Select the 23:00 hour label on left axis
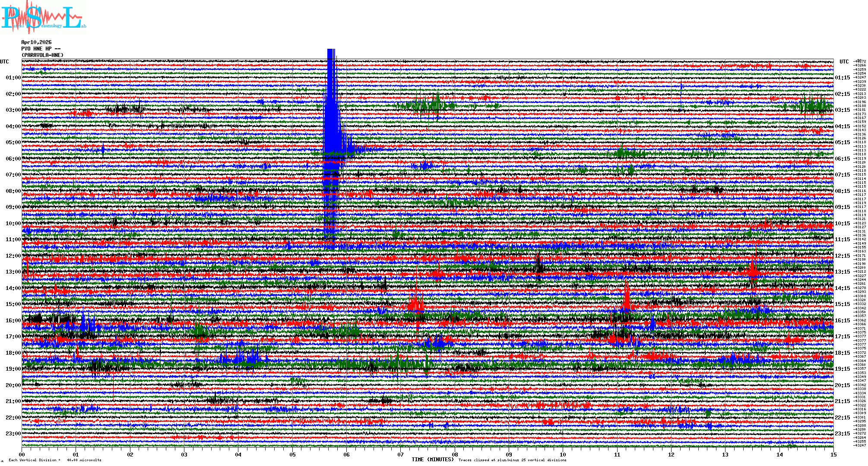Image resolution: width=868 pixels, height=466 pixels. pyautogui.click(x=13, y=434)
